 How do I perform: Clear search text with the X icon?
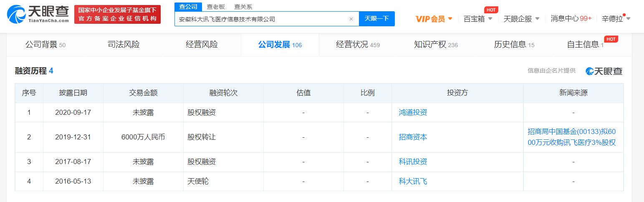pyautogui.click(x=351, y=19)
